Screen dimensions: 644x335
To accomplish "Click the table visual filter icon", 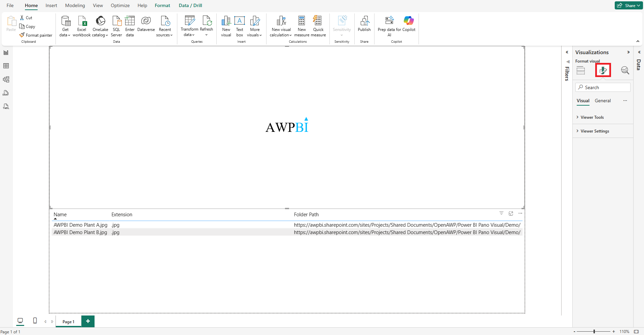I will (x=501, y=213).
